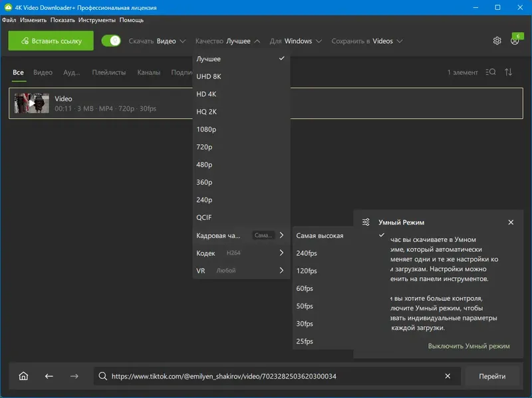Click the magnifier icon in URL bar

103,376
